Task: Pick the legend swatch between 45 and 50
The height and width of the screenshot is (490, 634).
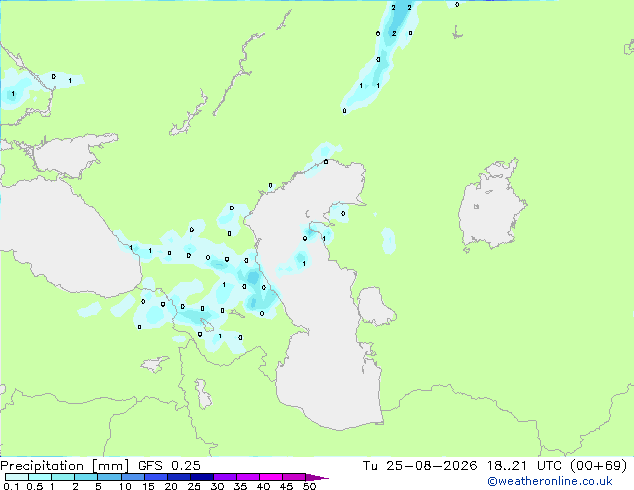Action: click(294, 477)
